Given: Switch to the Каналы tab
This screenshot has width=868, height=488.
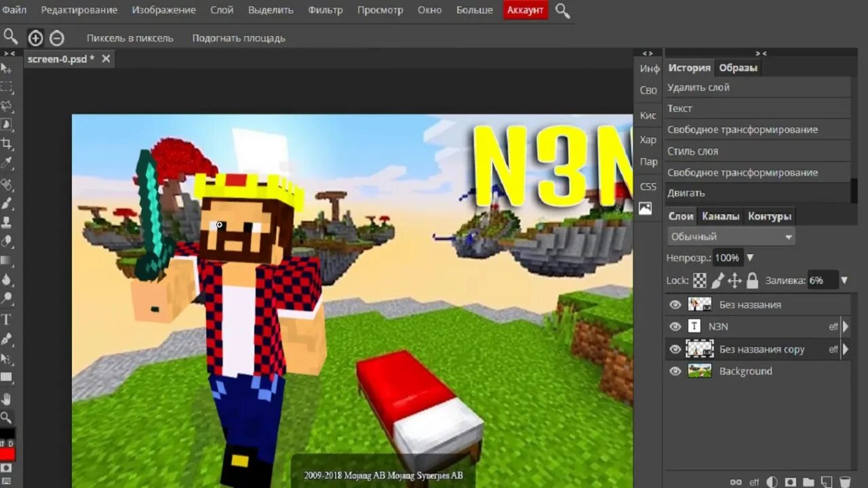Looking at the screenshot, I should click(720, 216).
